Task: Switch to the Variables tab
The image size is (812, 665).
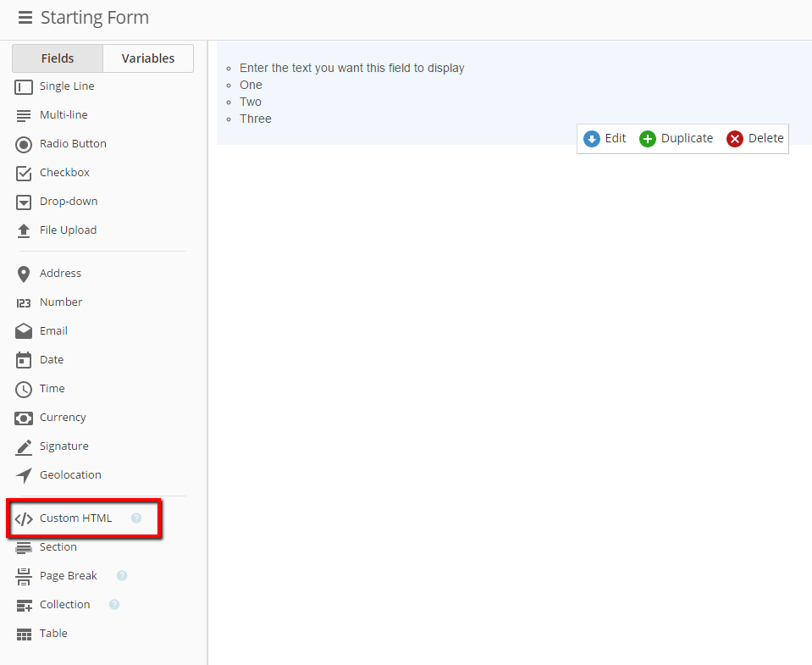Action: pos(148,58)
